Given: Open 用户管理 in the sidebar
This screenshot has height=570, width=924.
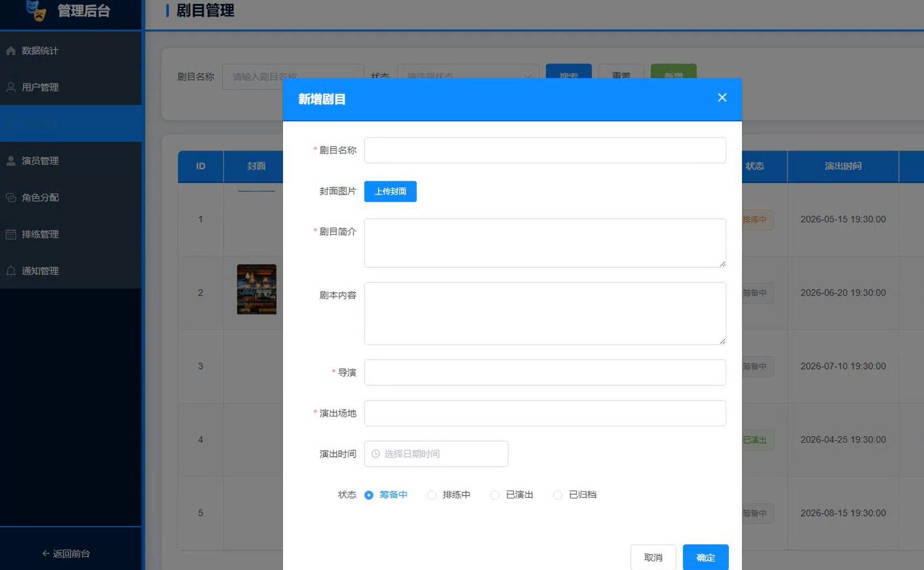Looking at the screenshot, I should (x=70, y=87).
